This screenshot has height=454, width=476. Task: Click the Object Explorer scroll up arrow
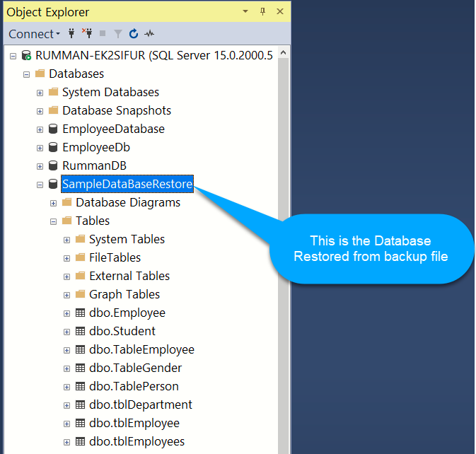pyautogui.click(x=283, y=53)
